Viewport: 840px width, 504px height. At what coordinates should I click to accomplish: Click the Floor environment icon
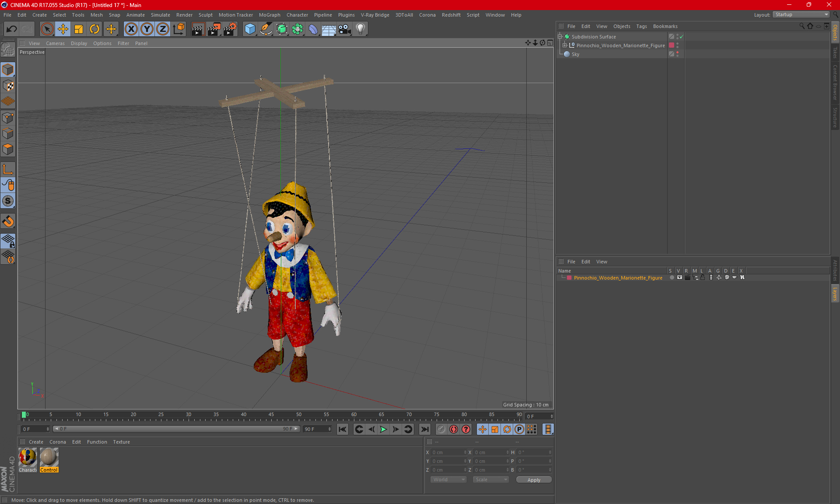coord(329,29)
